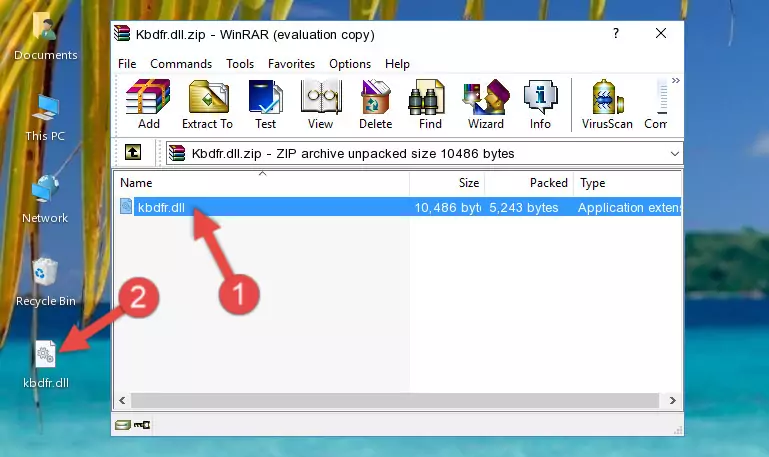The width and height of the screenshot is (769, 457).
Task: Open the Commands menu
Action: 181,64
